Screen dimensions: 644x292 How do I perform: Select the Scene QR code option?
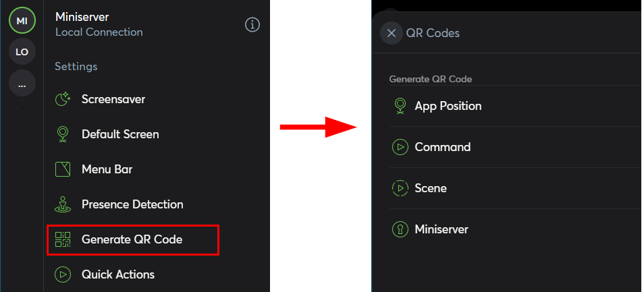tap(431, 188)
